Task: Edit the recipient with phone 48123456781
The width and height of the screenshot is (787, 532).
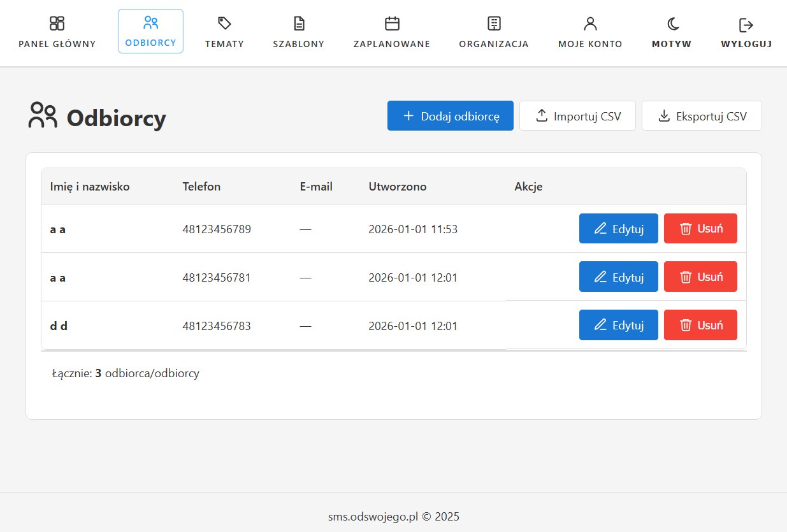Action: click(618, 277)
